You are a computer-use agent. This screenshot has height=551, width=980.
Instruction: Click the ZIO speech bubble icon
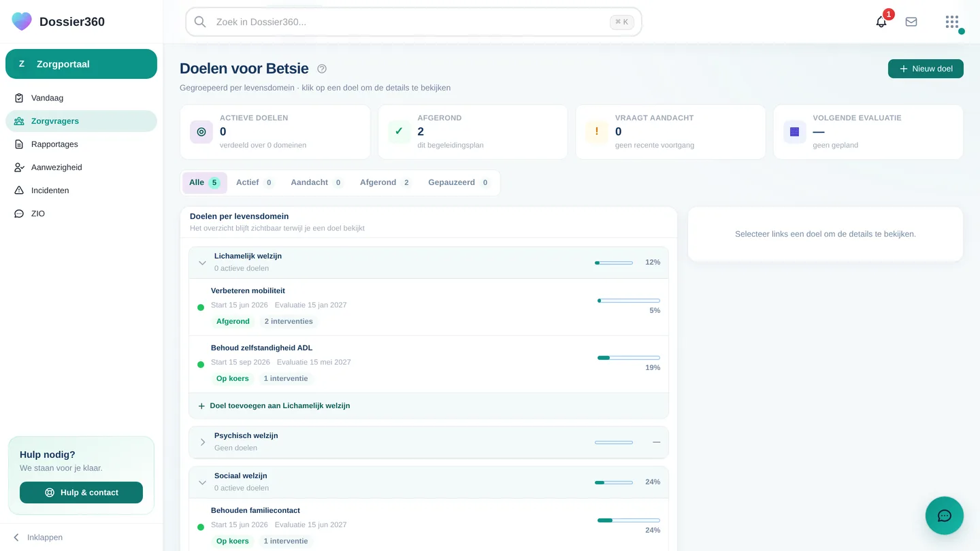tap(19, 214)
